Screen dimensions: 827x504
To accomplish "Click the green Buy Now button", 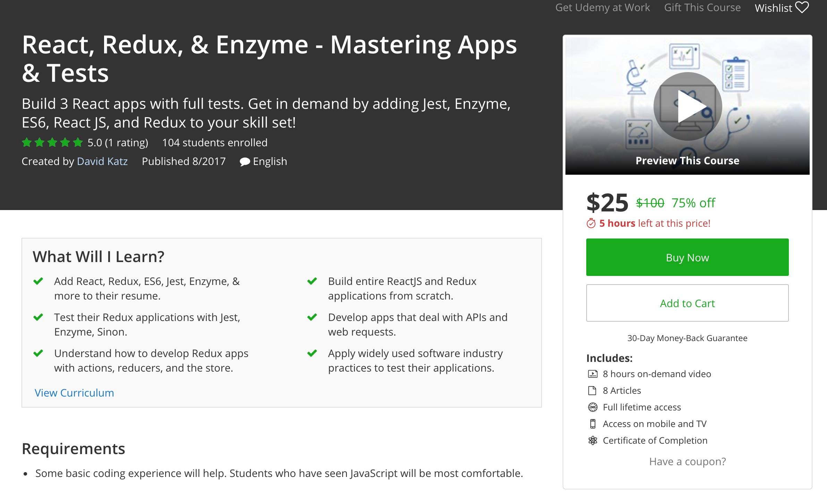I will coord(687,257).
